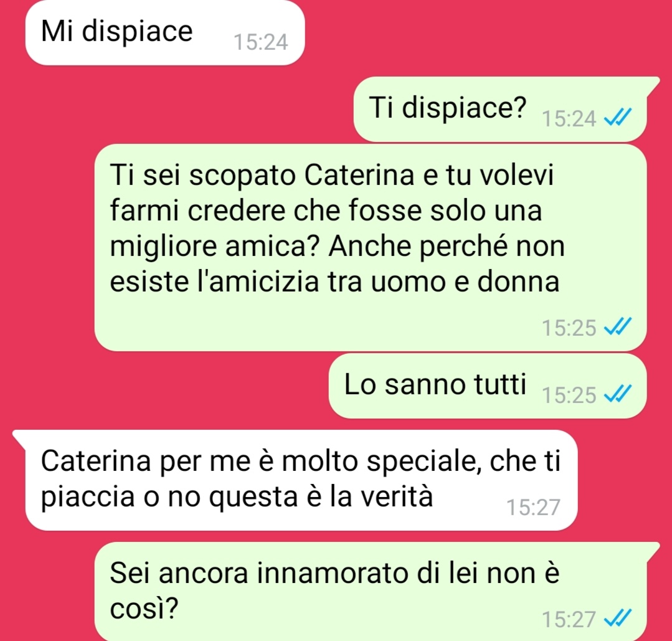Tap the 'Mi dispiace' message bubble

click(x=165, y=32)
